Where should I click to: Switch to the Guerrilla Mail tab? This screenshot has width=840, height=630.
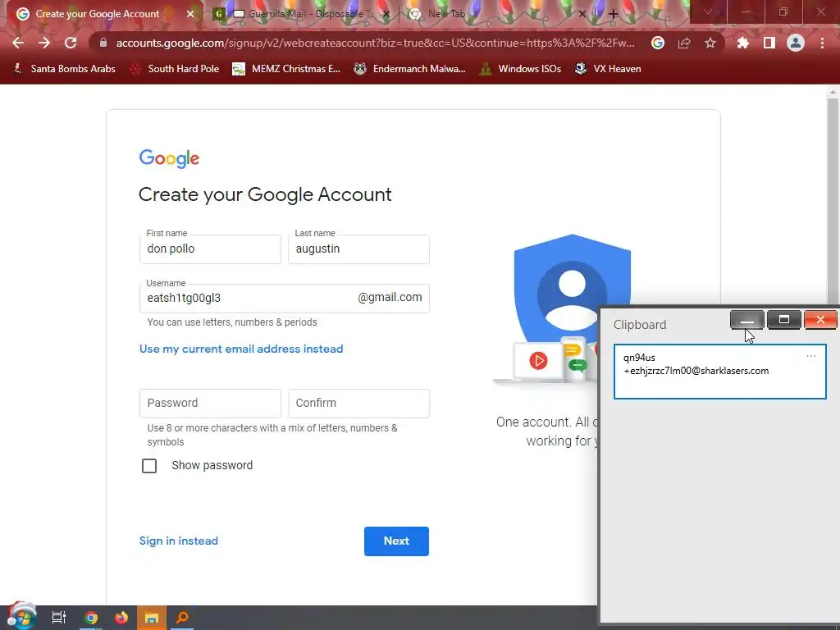coord(301,14)
